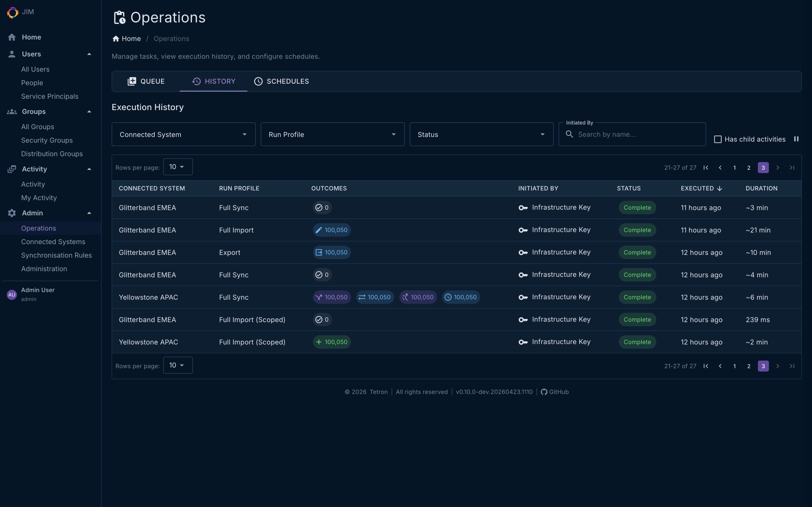Click the Home breadcrumb icon
812x507 pixels.
tap(116, 39)
